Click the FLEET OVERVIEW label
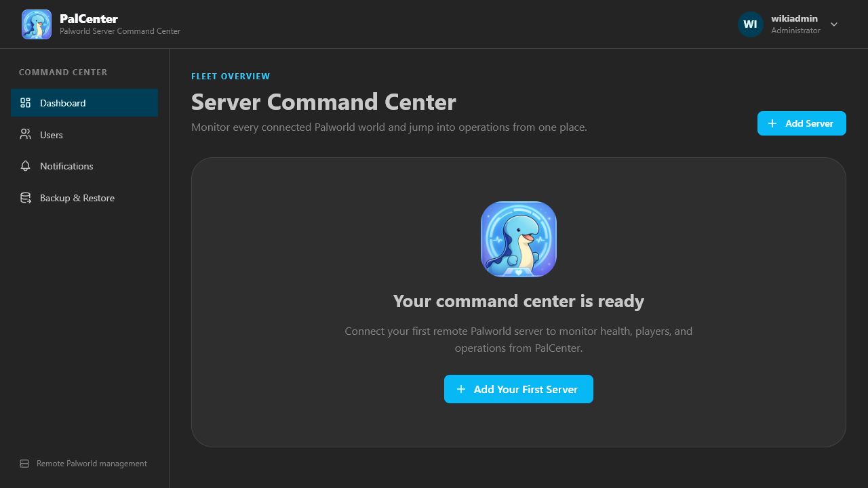868x488 pixels. [231, 77]
